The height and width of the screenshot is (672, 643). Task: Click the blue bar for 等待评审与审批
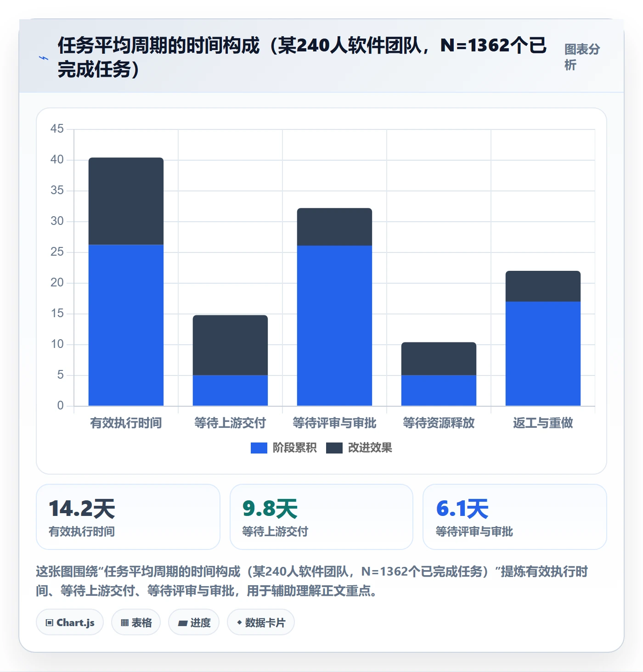pyautogui.click(x=334, y=326)
